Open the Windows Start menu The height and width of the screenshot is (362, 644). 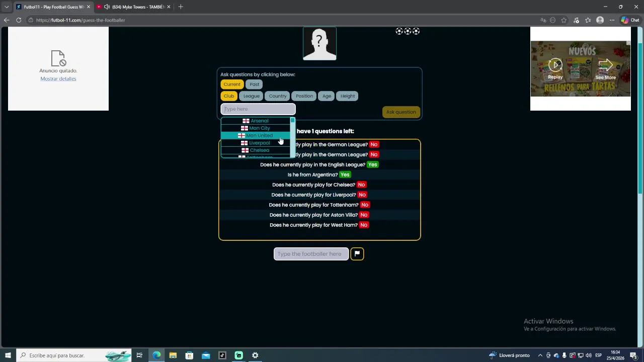point(8,355)
